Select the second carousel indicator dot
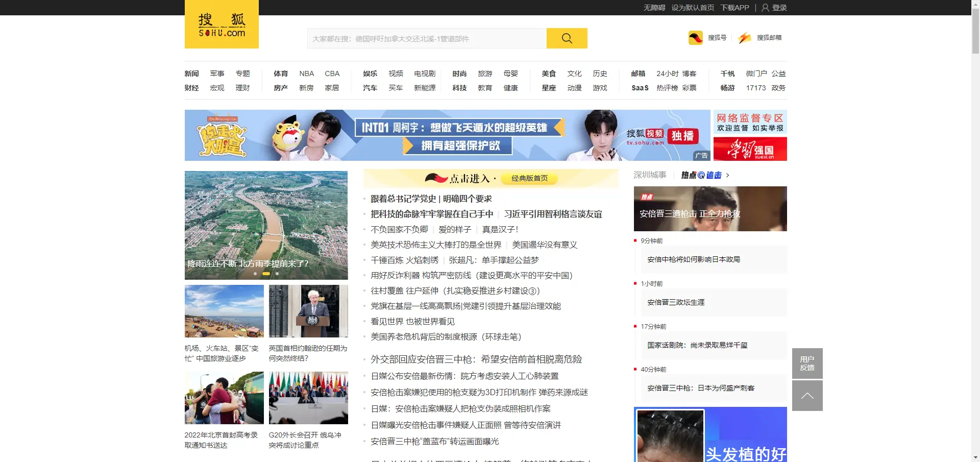 (x=266, y=274)
